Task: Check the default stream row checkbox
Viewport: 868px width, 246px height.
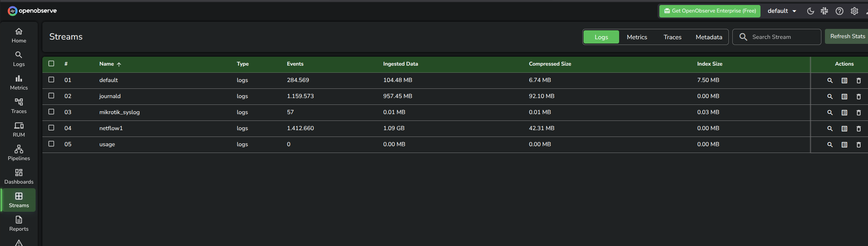Action: (x=51, y=80)
